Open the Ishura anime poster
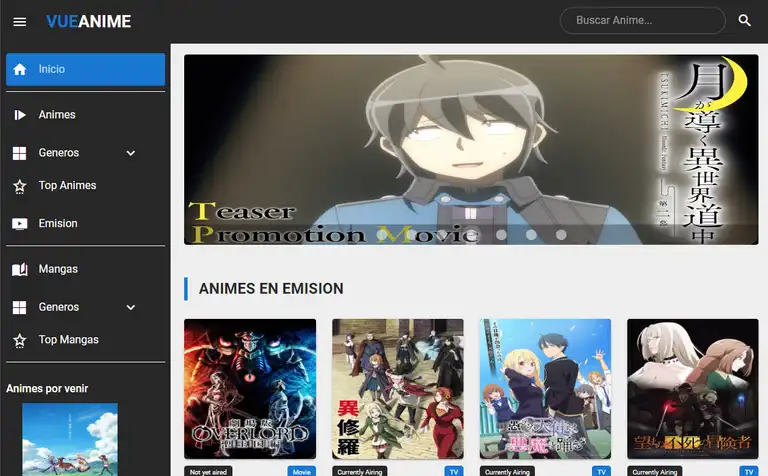 398,389
